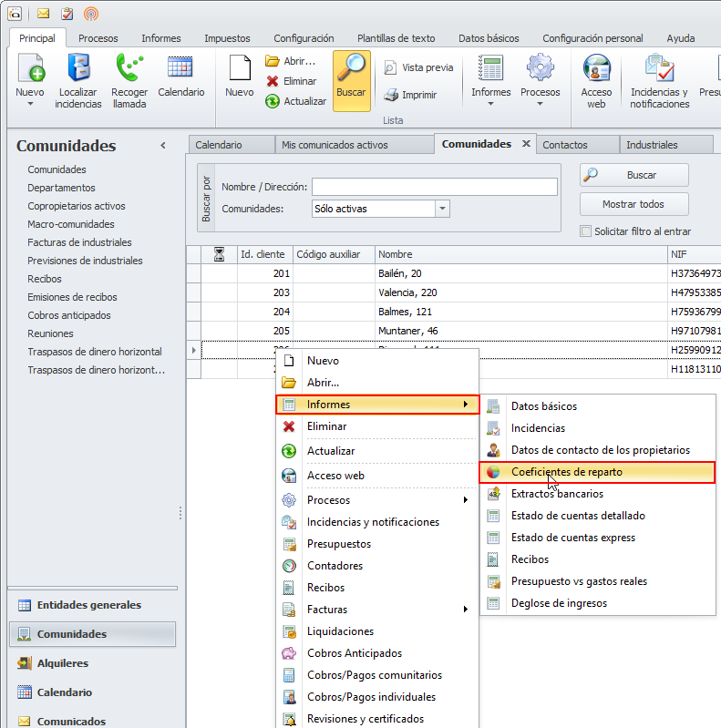Collapse the Comunidades side panel

163,146
